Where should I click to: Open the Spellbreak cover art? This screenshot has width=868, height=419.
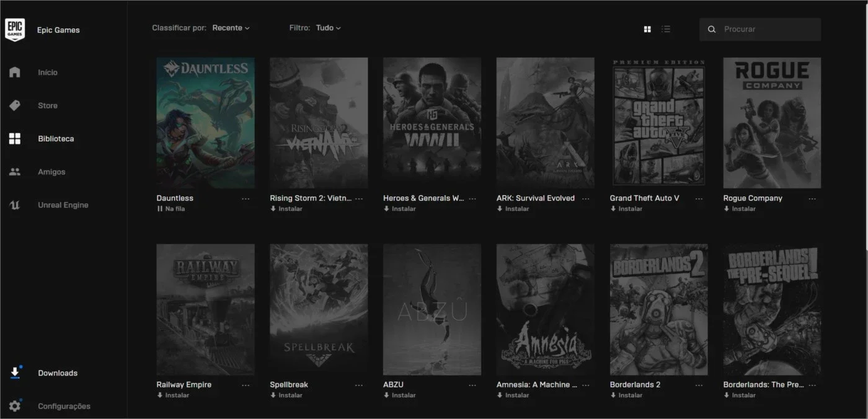[x=319, y=309]
